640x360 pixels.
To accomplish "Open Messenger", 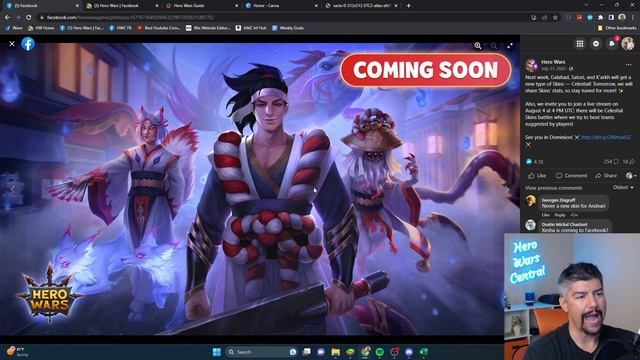I will [x=596, y=44].
